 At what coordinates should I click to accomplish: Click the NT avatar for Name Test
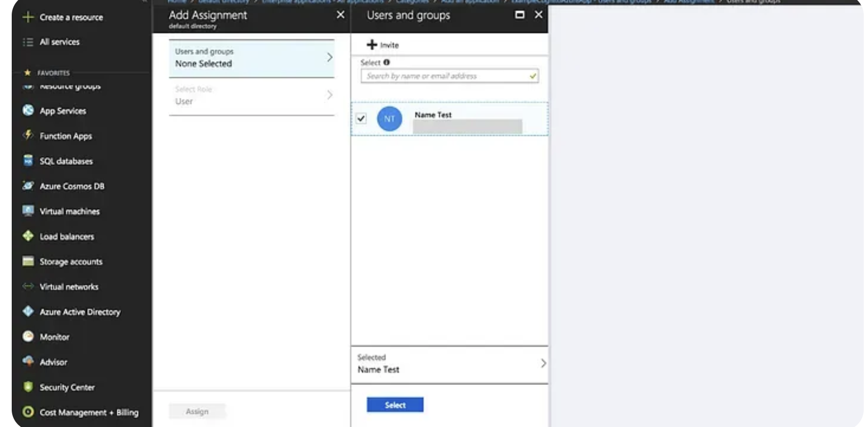390,119
